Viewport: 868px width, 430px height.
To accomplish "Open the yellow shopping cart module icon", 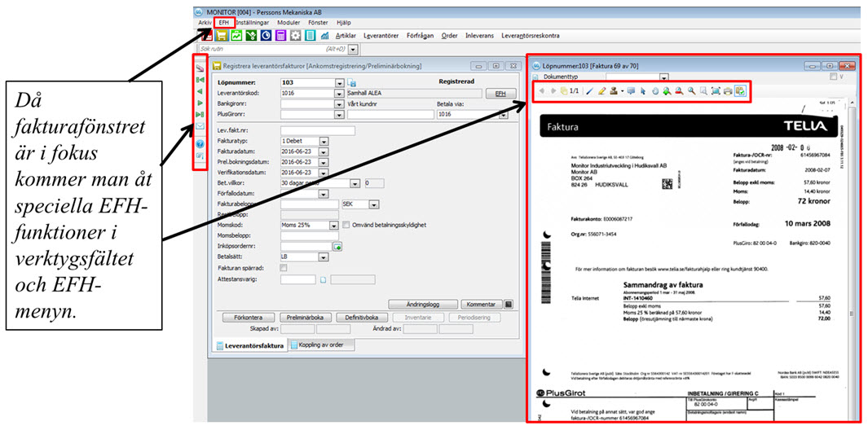I will click(x=222, y=35).
